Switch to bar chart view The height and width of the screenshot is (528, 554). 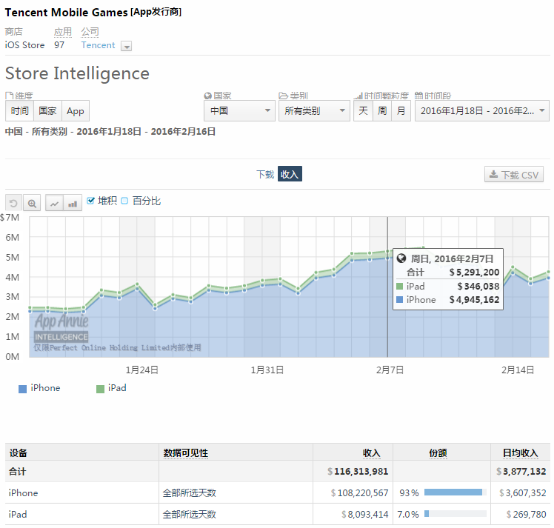72,203
